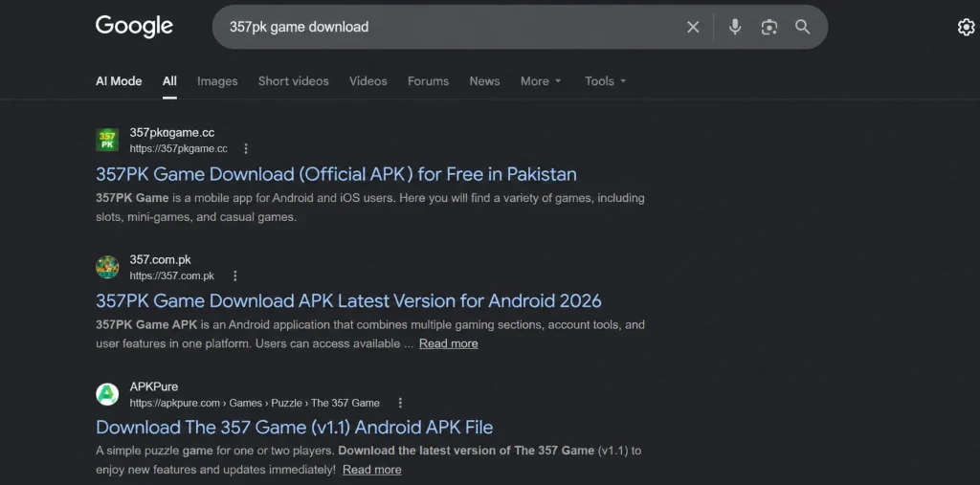Switch to News tab
980x485 pixels.
484,81
